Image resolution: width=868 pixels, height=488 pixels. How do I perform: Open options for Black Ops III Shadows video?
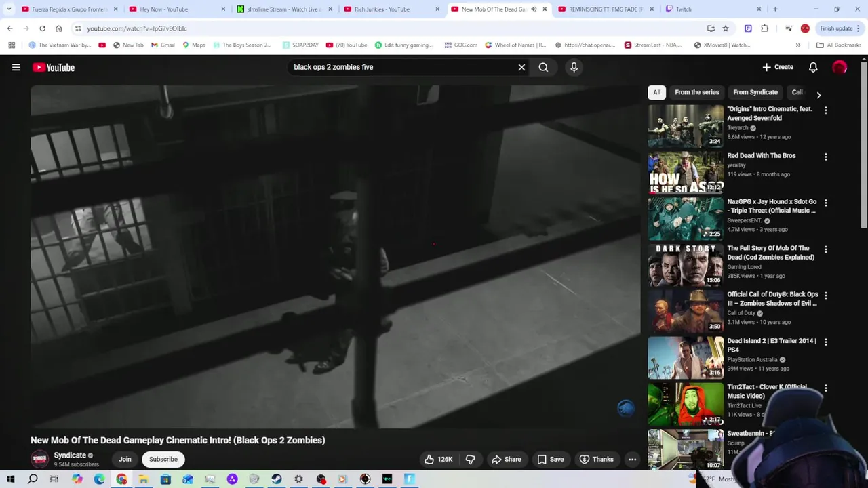click(825, 296)
